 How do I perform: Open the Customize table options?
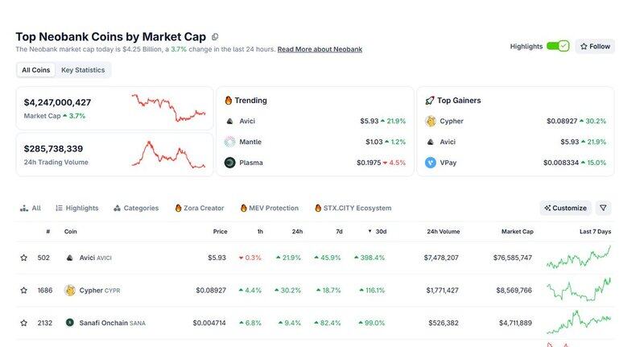[565, 208]
